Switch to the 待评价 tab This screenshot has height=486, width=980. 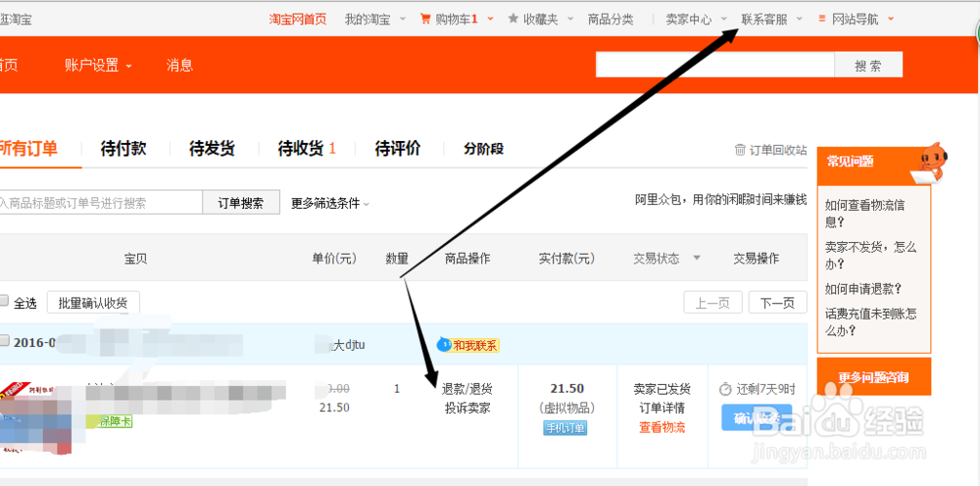(398, 149)
